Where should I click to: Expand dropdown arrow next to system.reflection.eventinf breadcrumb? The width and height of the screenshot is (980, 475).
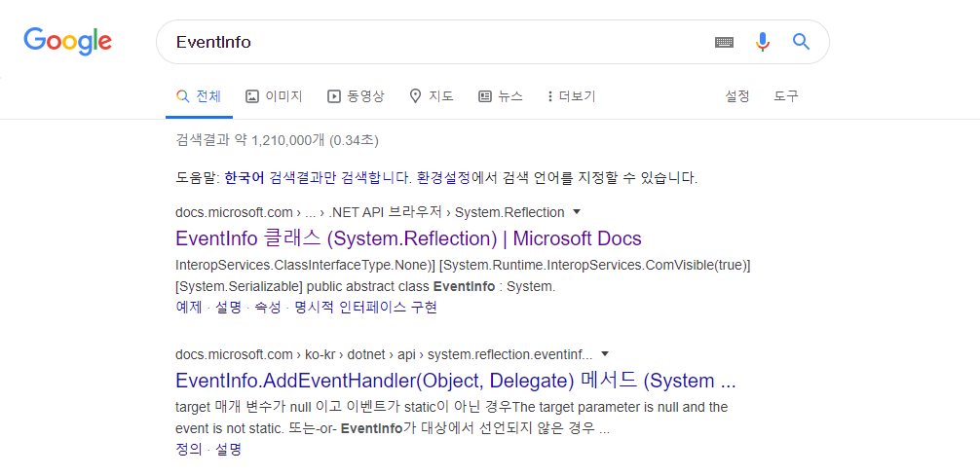pos(604,354)
